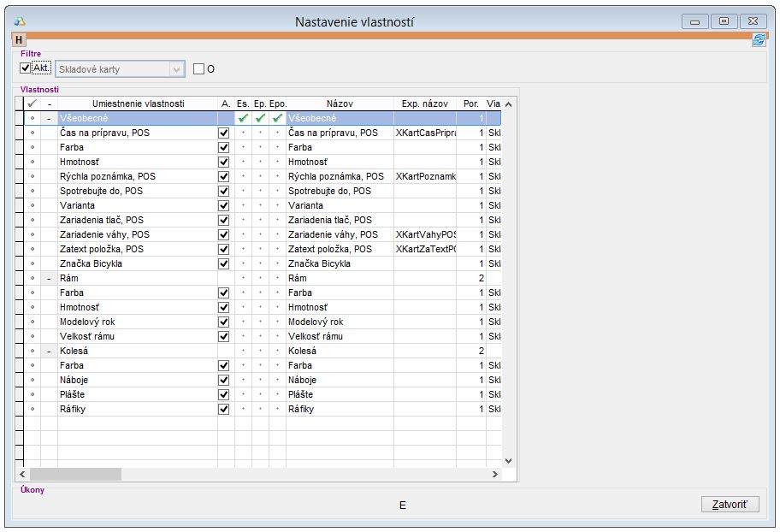Viewport: 780px width, 532px height.
Task: Collapse the Všeobecné group
Action: pyautogui.click(x=49, y=118)
